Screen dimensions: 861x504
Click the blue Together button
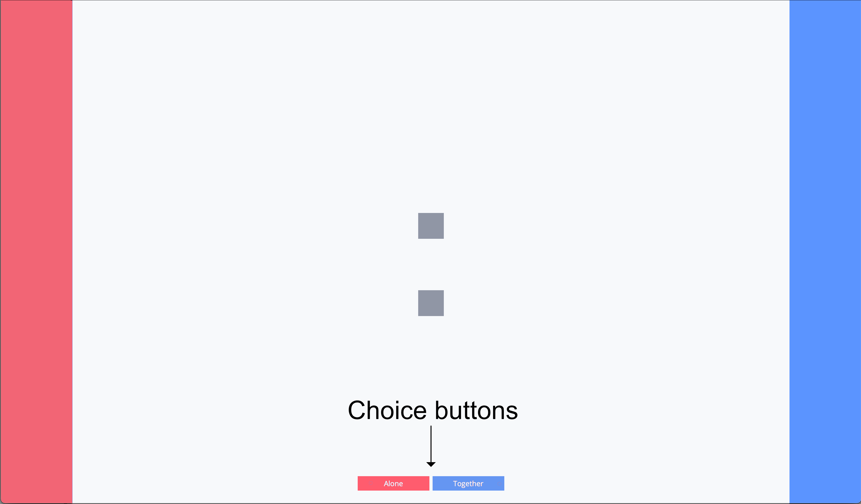tap(468, 483)
